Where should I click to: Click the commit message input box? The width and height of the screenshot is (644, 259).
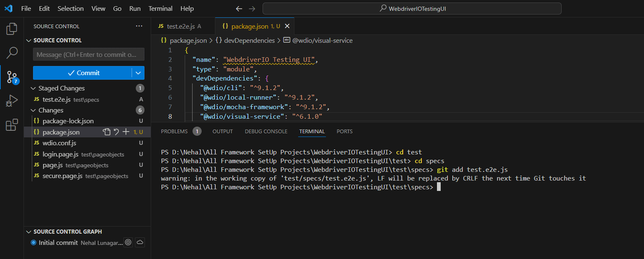[89, 54]
